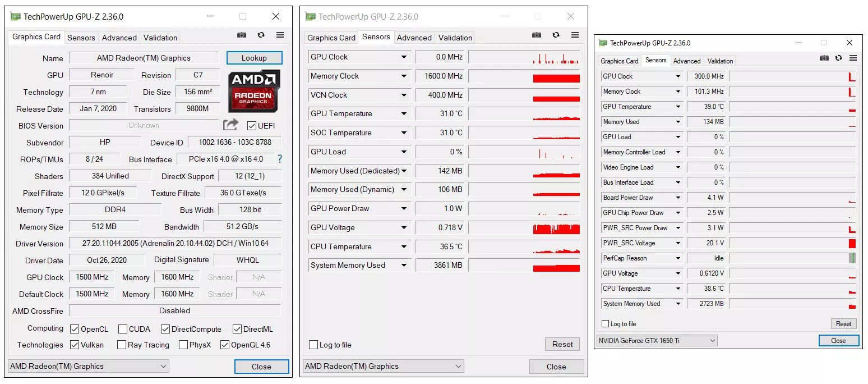868x384 pixels.
Task: Open the AMD Radeon(TM) Graphics selector in the AMD Sensors window
Action: point(384,367)
